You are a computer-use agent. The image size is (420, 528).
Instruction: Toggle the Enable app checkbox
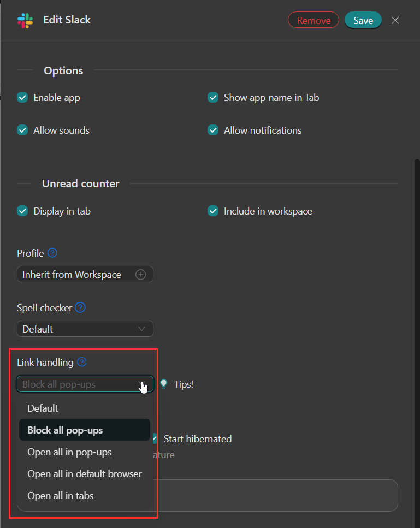tap(22, 97)
